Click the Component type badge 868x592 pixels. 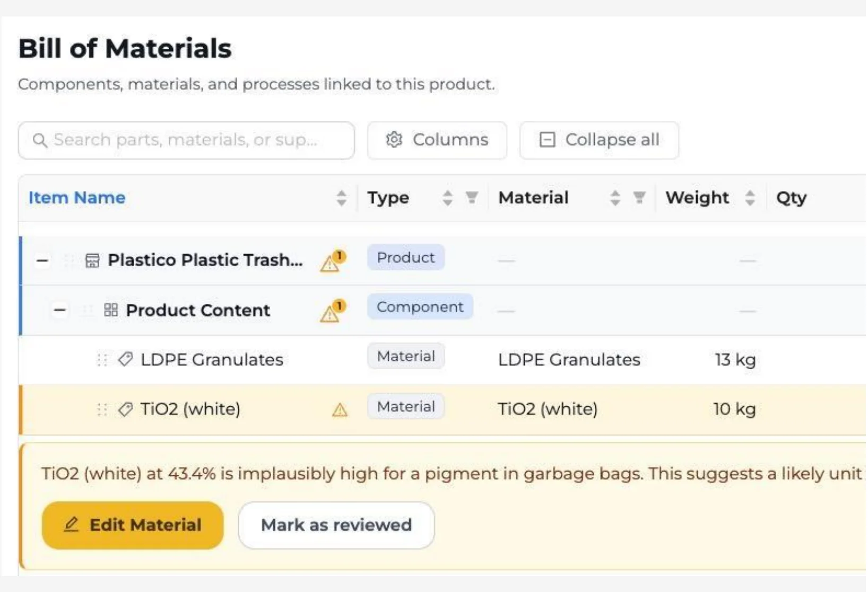(420, 307)
